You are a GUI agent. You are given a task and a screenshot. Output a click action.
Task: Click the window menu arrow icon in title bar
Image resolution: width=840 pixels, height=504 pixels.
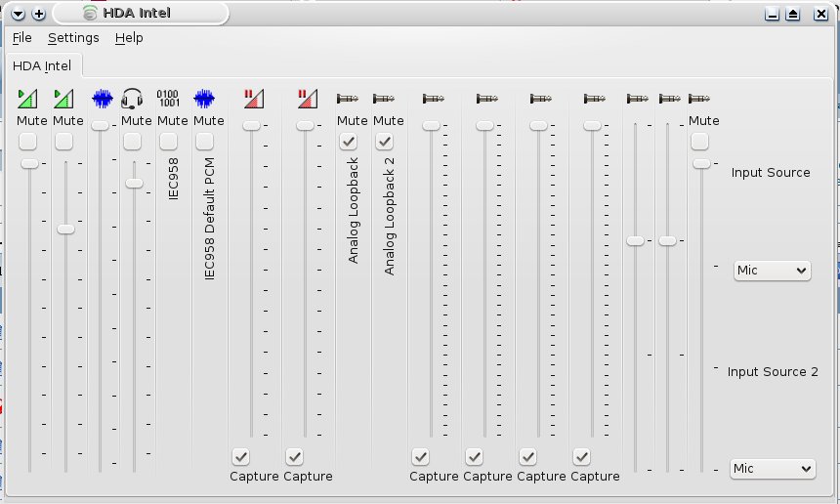pyautogui.click(x=18, y=14)
